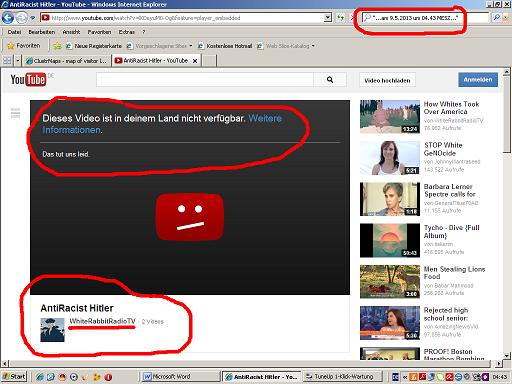The height and width of the screenshot is (384, 512).
Task: Click the Anmelden button
Action: click(x=478, y=80)
